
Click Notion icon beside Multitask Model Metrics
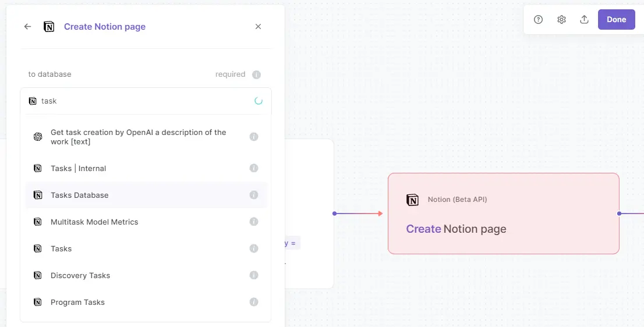(38, 222)
